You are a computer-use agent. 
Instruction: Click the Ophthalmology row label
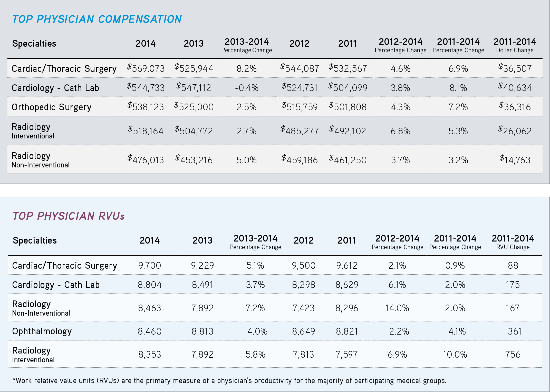pyautogui.click(x=42, y=331)
